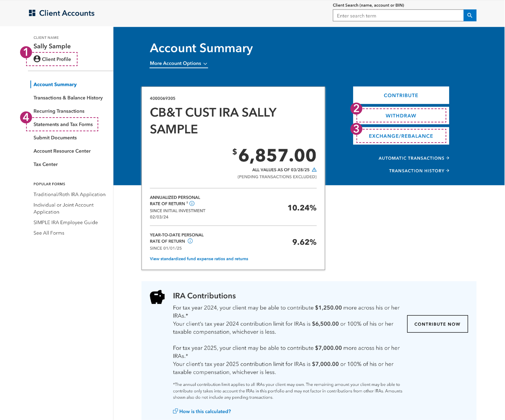Open info icon for annualized rate of return
The image size is (505, 420).
tap(192, 204)
